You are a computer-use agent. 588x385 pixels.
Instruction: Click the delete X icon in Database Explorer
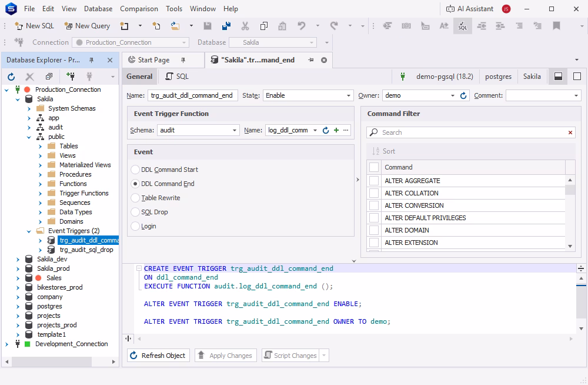[29, 77]
